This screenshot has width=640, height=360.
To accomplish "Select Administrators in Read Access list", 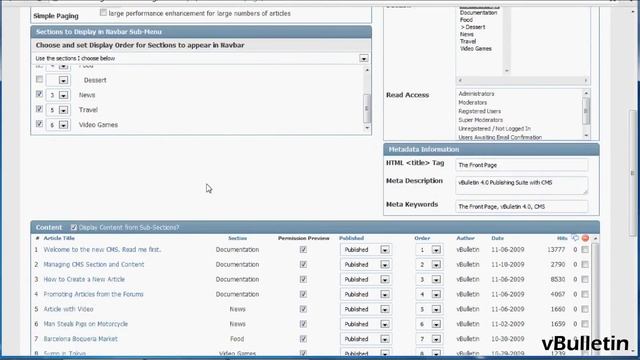I will (476, 93).
